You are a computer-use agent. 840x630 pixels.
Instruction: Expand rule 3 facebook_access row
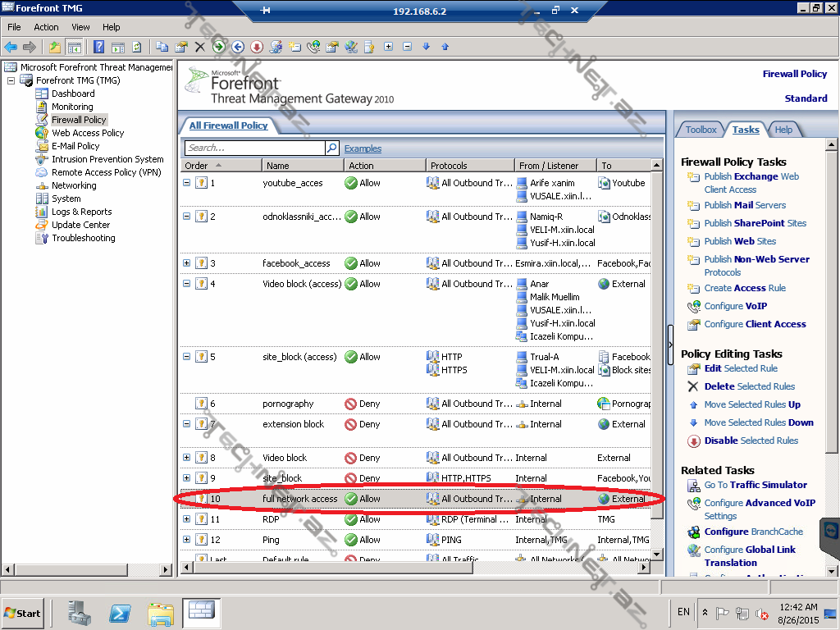tap(187, 263)
